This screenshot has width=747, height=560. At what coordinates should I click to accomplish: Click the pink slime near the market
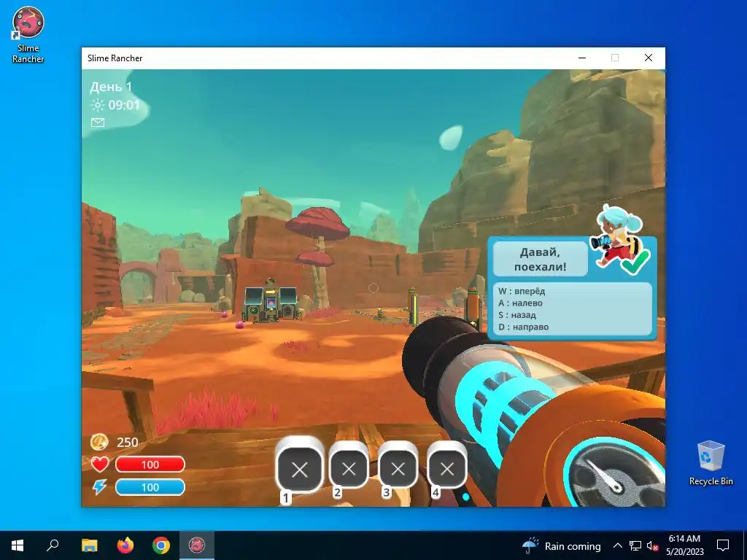(240, 324)
